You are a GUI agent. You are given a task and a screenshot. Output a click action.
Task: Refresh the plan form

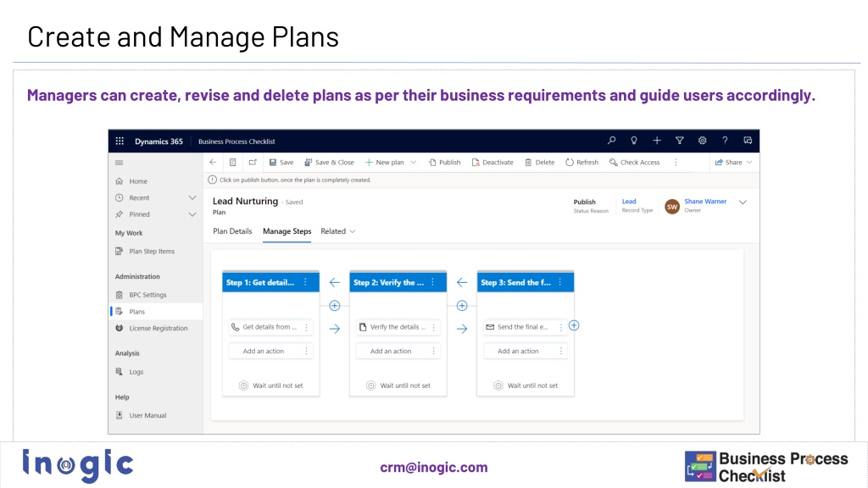581,162
